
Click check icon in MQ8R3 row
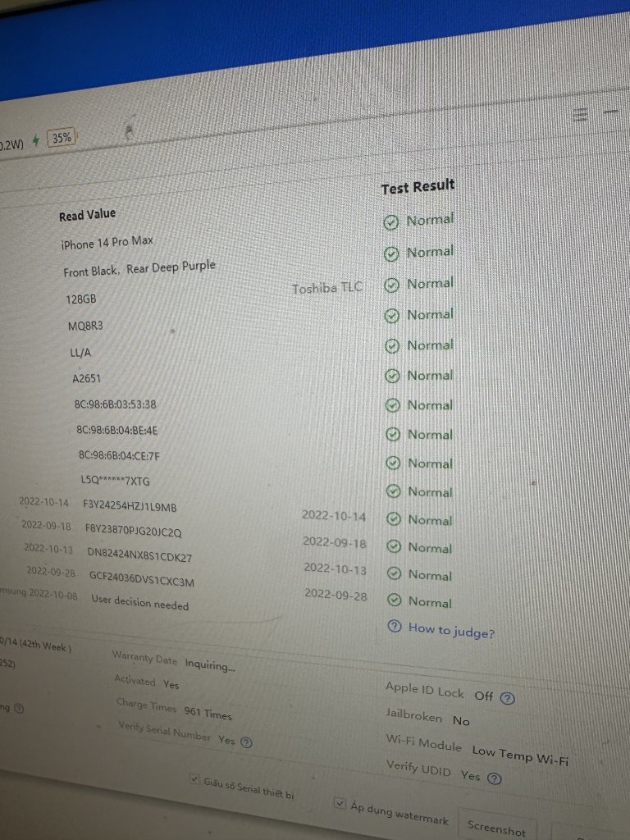click(x=392, y=316)
